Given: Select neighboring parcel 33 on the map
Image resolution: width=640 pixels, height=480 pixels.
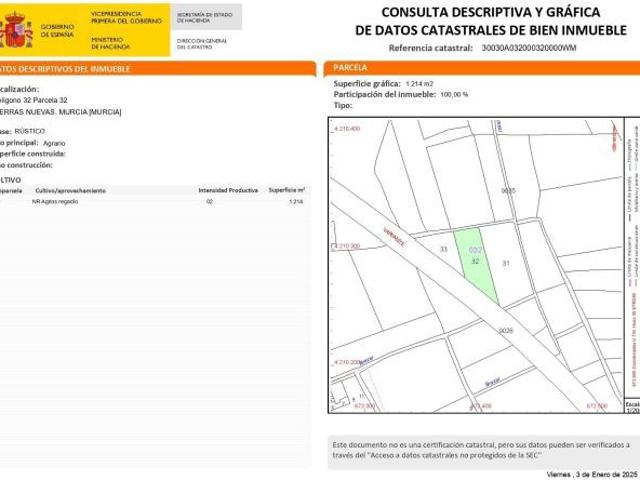Looking at the screenshot, I should pyautogui.click(x=443, y=249).
